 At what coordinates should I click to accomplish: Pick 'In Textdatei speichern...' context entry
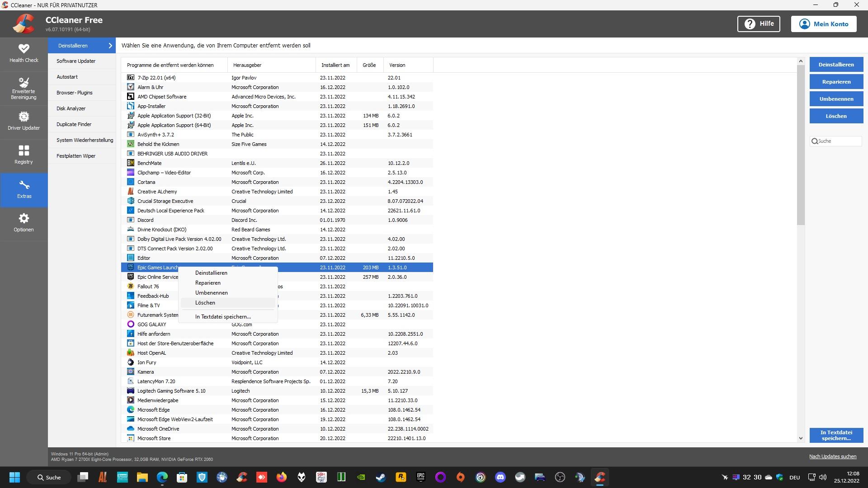point(223,317)
